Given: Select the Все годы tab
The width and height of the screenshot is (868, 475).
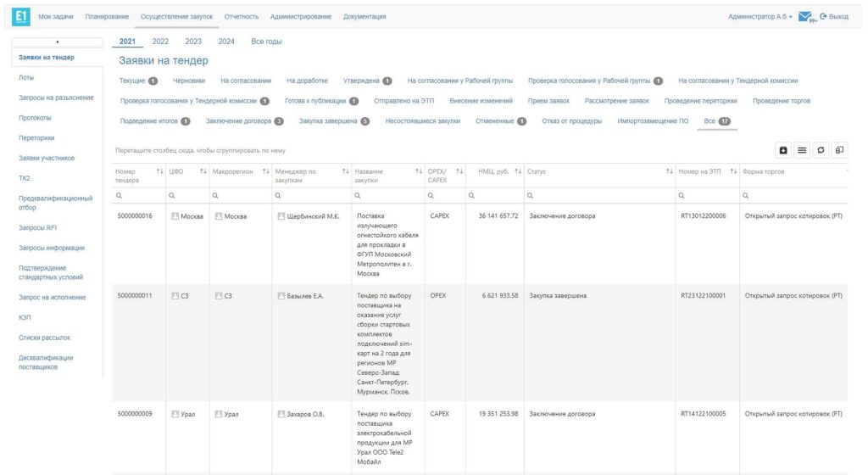Looking at the screenshot, I should tap(267, 41).
